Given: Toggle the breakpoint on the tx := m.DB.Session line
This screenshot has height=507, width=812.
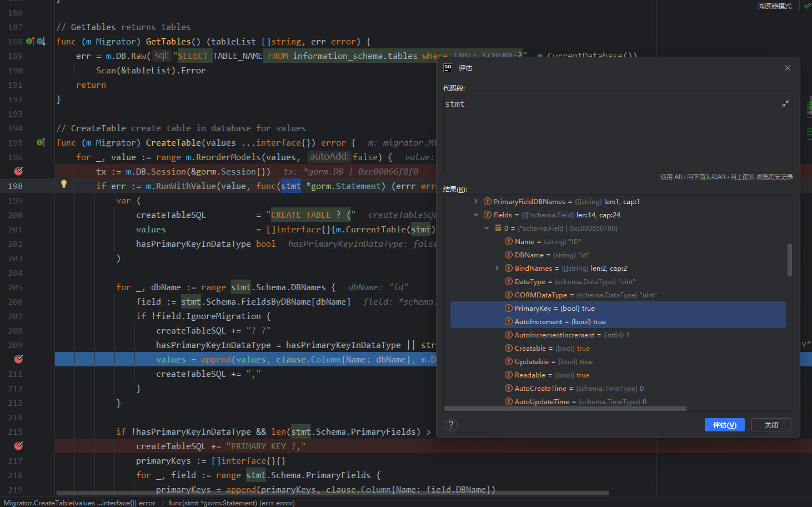Looking at the screenshot, I should 18,171.
